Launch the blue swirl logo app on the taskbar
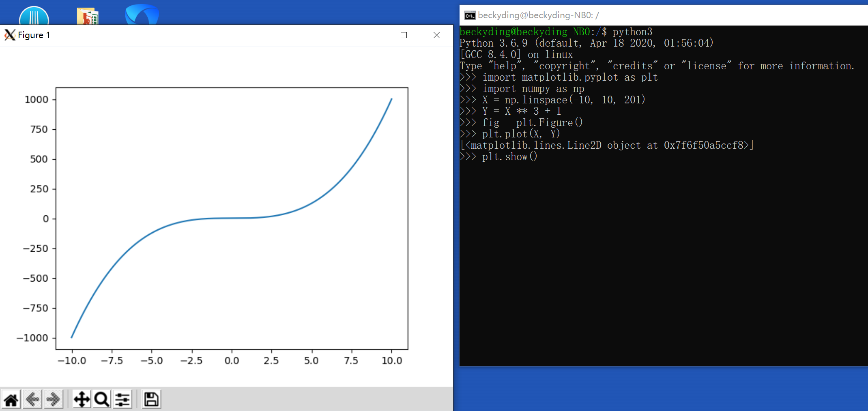The image size is (868, 411). point(140,13)
